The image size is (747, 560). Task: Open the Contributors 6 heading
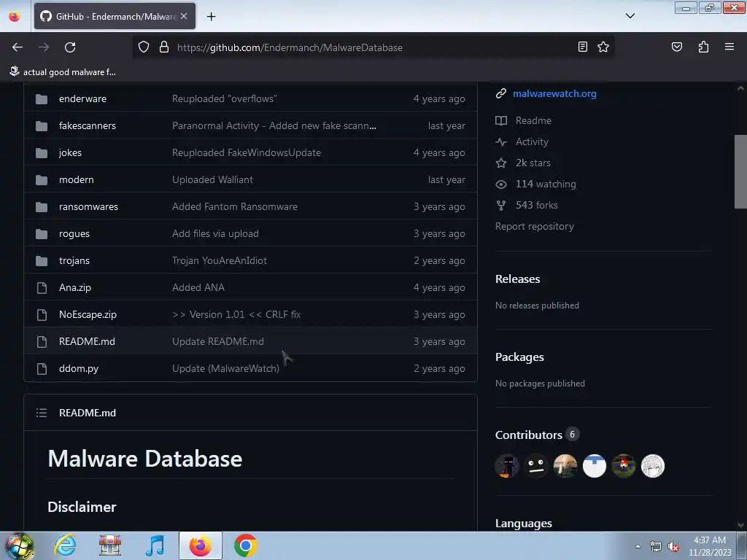(537, 435)
